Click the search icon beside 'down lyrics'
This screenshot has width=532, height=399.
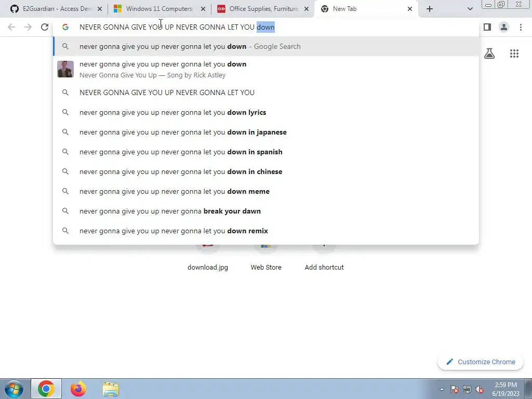click(x=65, y=112)
